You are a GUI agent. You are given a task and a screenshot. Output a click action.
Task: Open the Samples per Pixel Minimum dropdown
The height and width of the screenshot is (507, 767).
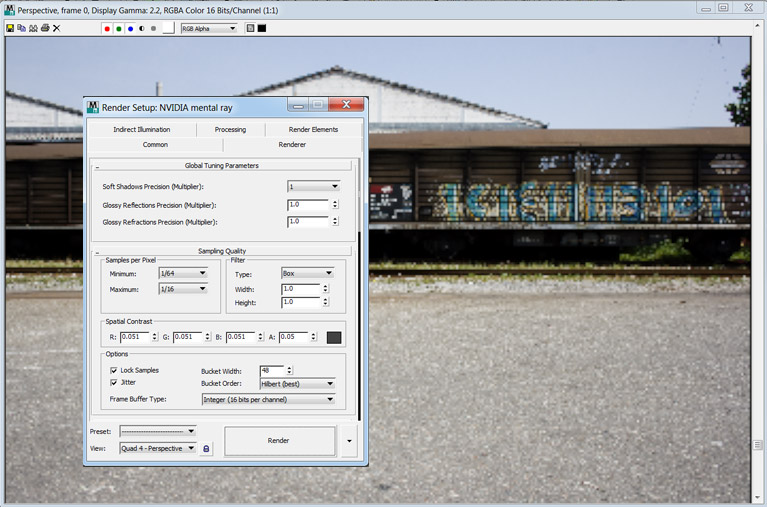tap(183, 273)
